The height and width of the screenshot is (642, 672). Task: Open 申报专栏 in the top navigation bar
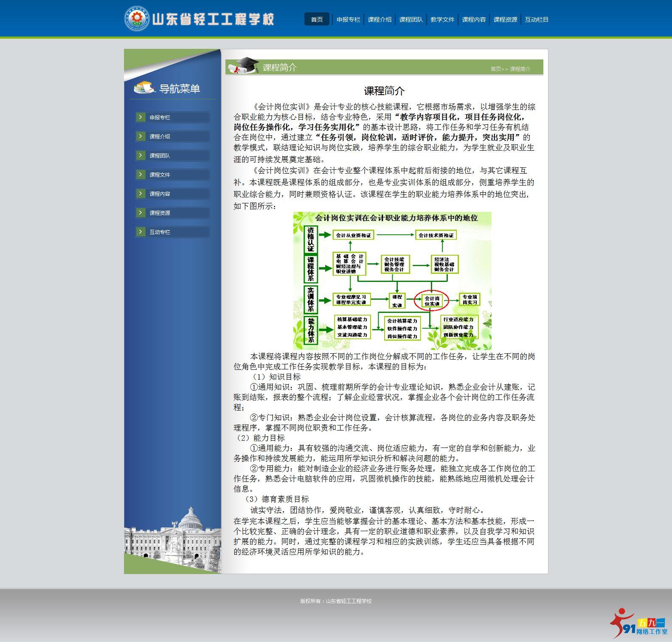348,20
